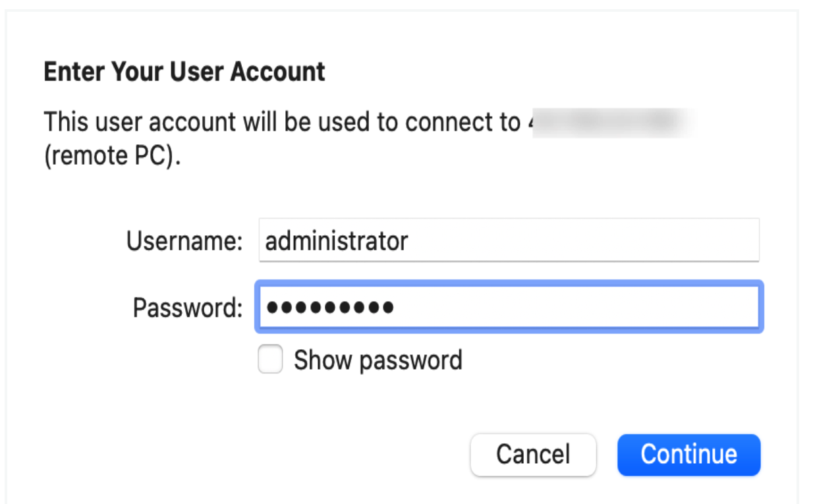813x504 pixels.
Task: Click the word "administrator" in Username
Action: 337,241
